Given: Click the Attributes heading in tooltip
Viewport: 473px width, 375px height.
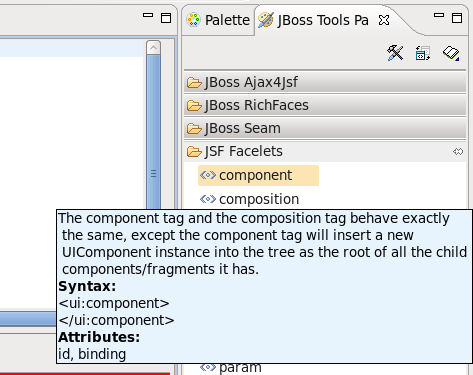Looking at the screenshot, I should click(x=99, y=337).
